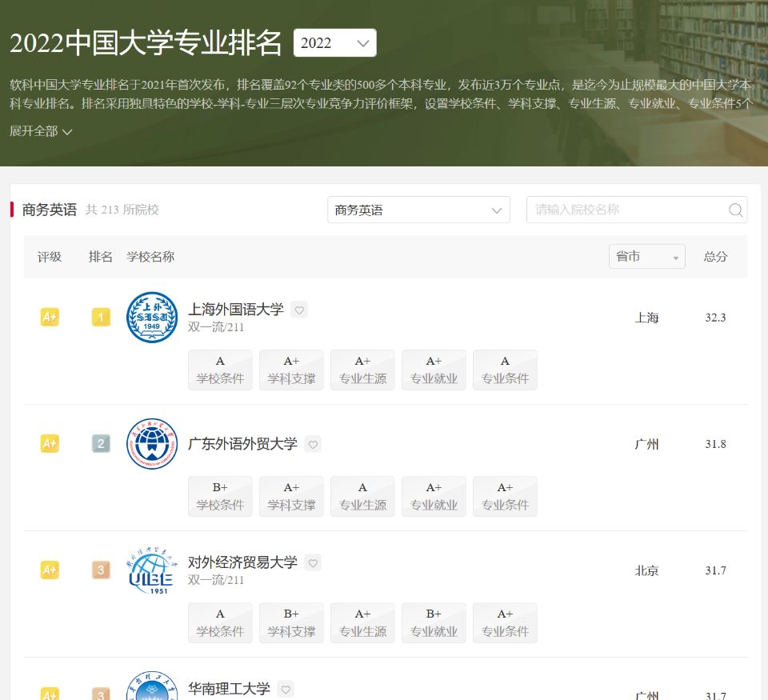The width and height of the screenshot is (768, 700).
Task: Click 专业就业 A+ card of 广东外语外贸大学
Action: click(434, 497)
